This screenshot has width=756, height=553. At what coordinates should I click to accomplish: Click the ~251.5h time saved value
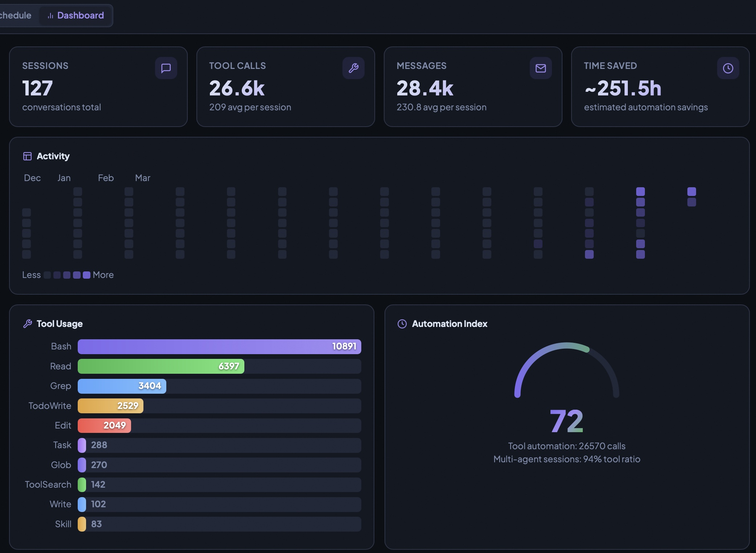(x=623, y=88)
